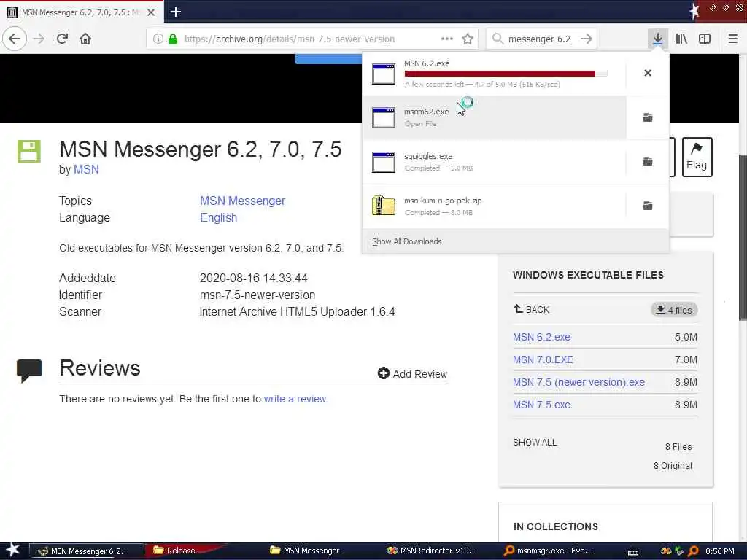This screenshot has height=560, width=747.
Task: Show site information icon in address bar
Action: tap(158, 39)
